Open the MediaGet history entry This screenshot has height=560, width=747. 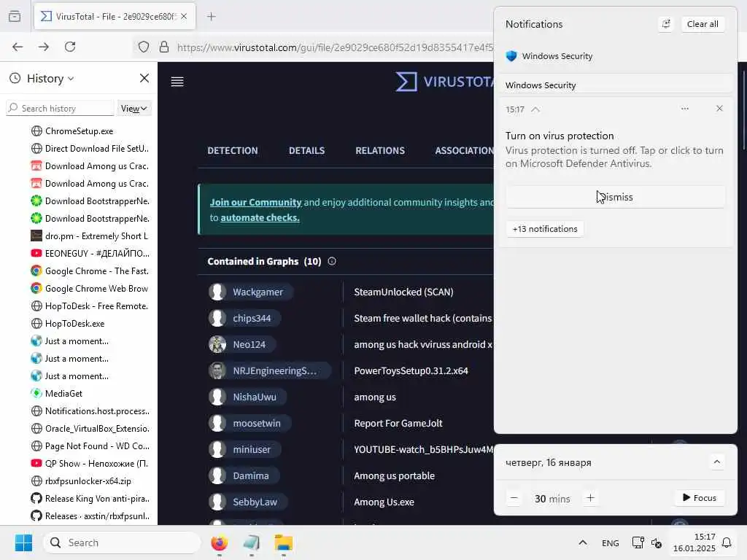[x=64, y=393]
